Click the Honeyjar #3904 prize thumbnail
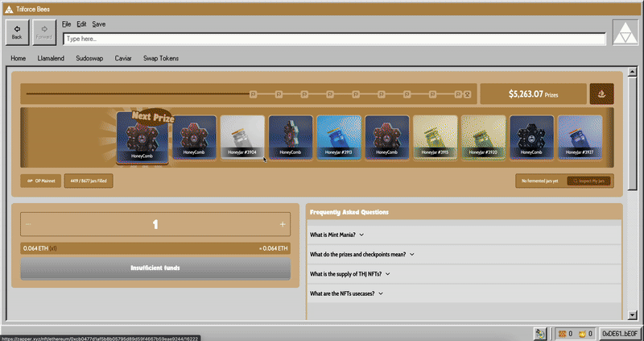This screenshot has width=644, height=341. [x=242, y=137]
